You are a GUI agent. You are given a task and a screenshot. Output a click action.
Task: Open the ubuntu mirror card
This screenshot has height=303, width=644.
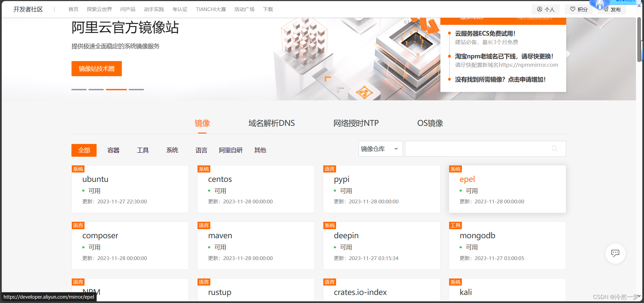130,189
